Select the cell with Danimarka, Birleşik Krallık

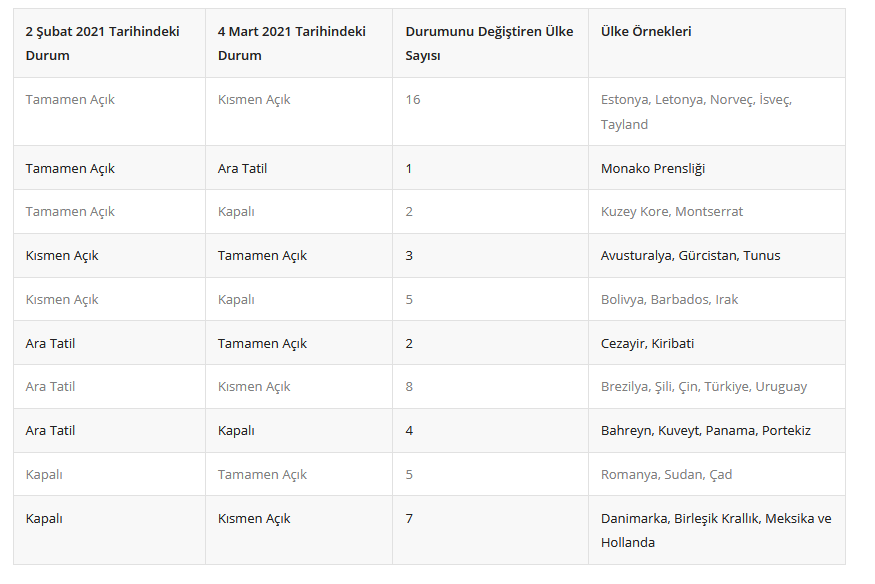click(x=716, y=530)
